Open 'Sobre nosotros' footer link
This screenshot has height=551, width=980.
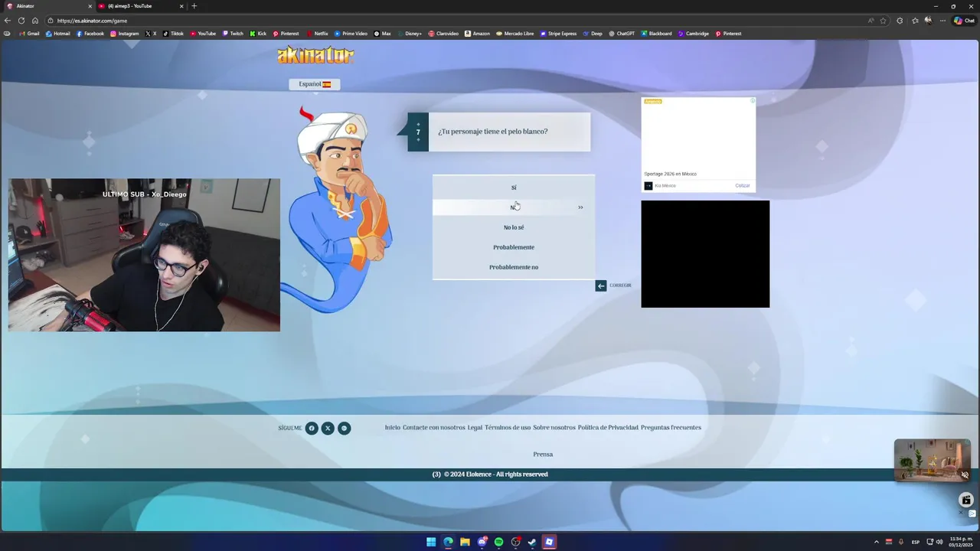pos(554,428)
